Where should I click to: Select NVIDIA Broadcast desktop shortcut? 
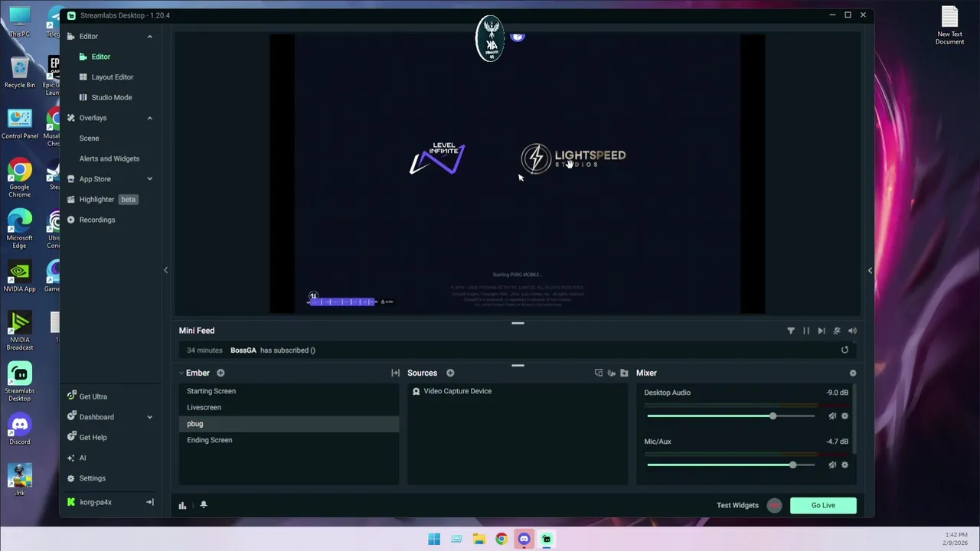pyautogui.click(x=20, y=331)
